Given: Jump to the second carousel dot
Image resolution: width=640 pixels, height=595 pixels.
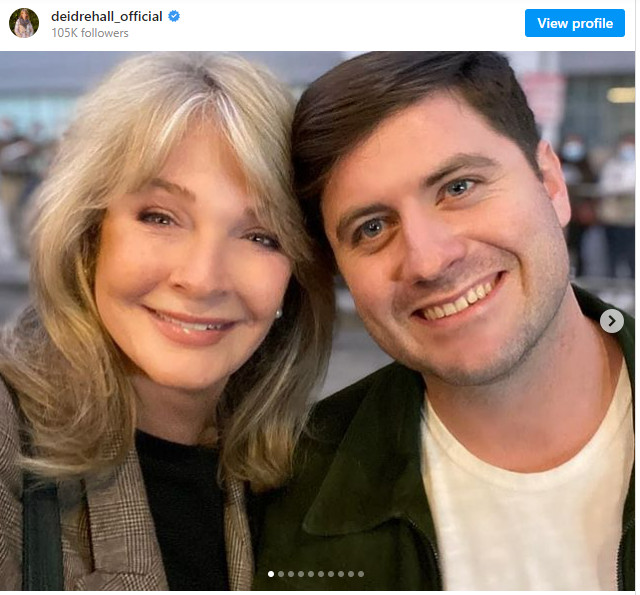Looking at the screenshot, I should [x=281, y=574].
